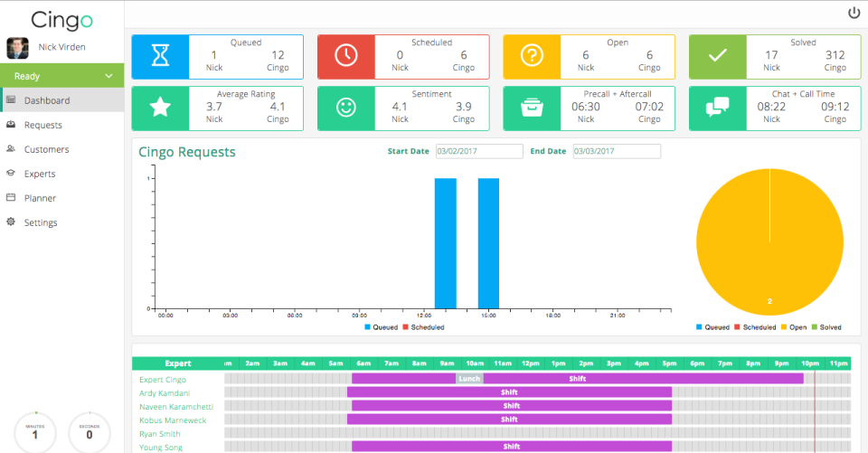
Task: Click the Solved Cingo count 312
Action: [x=835, y=55]
